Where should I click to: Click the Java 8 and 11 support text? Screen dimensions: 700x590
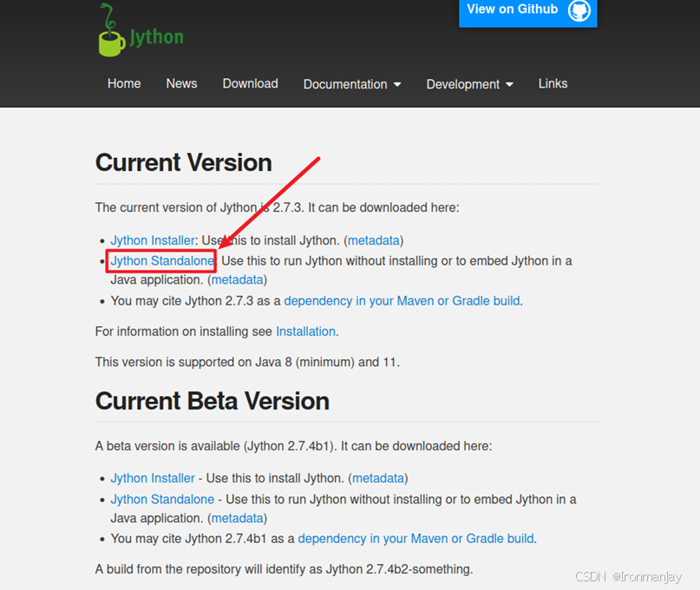pyautogui.click(x=247, y=362)
